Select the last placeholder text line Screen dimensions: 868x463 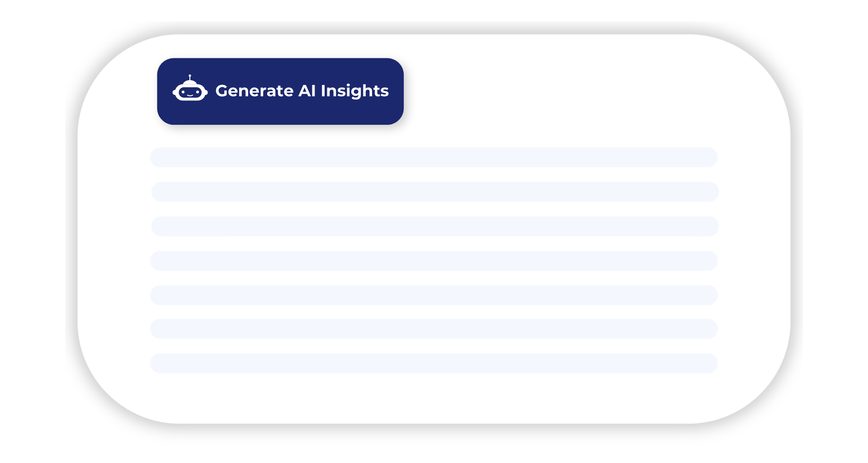point(434,364)
